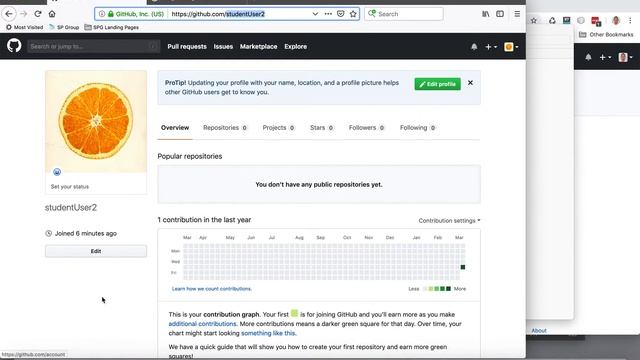
Task: Switch to the Followers tab
Action: click(x=366, y=128)
